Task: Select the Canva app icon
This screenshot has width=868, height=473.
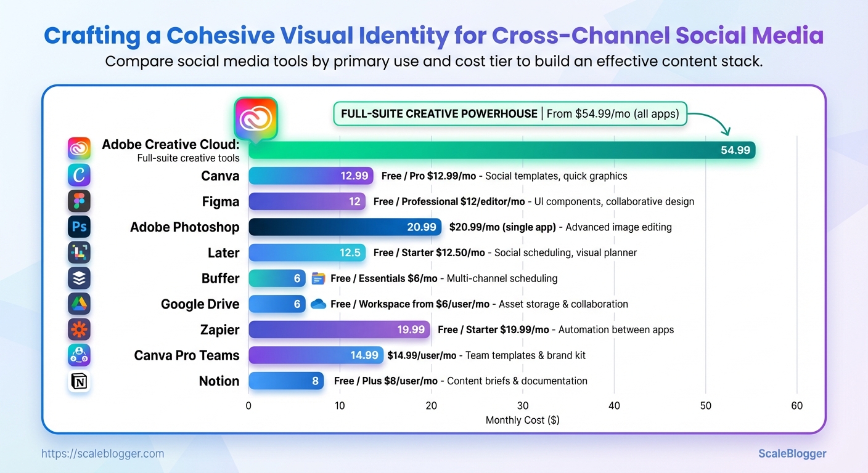Action: coord(79,175)
